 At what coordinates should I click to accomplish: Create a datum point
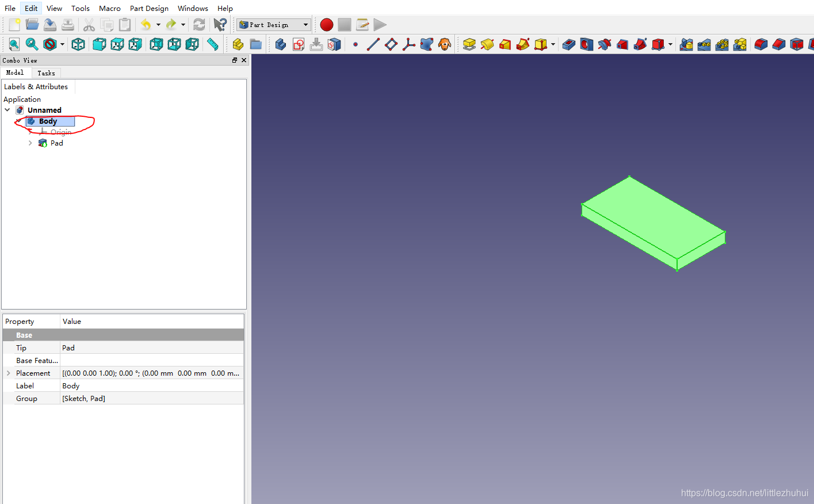click(x=356, y=44)
